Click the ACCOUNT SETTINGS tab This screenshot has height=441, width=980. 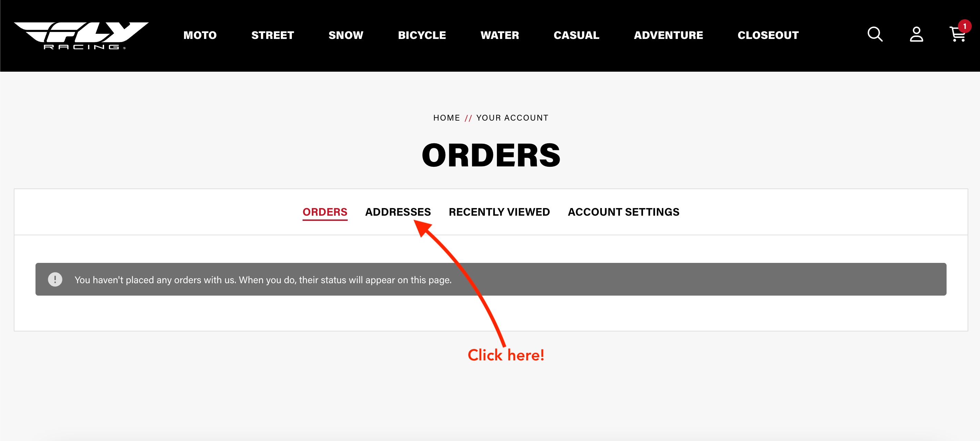click(623, 212)
